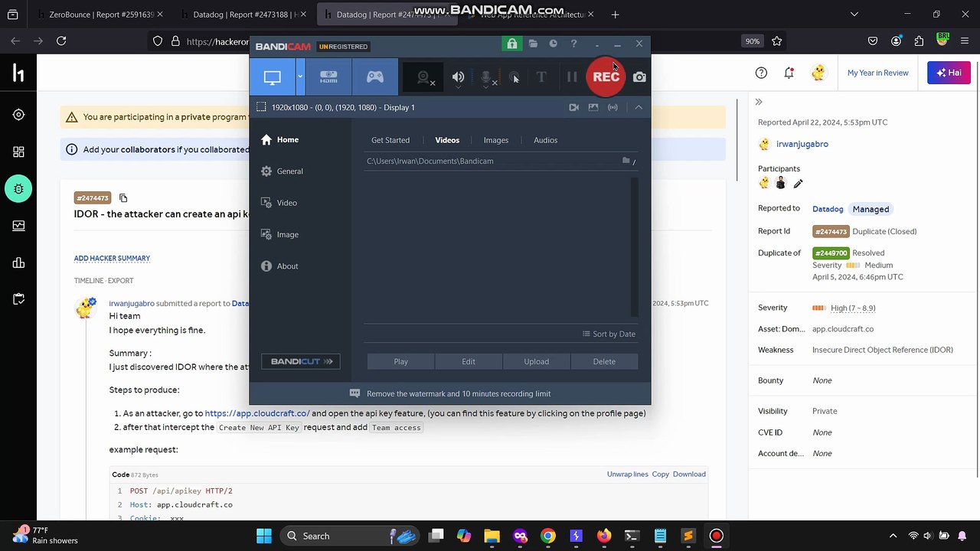Click the output path C:\Users\Irwan\Documents\Bandicam
This screenshot has height=551, width=980.
(430, 161)
